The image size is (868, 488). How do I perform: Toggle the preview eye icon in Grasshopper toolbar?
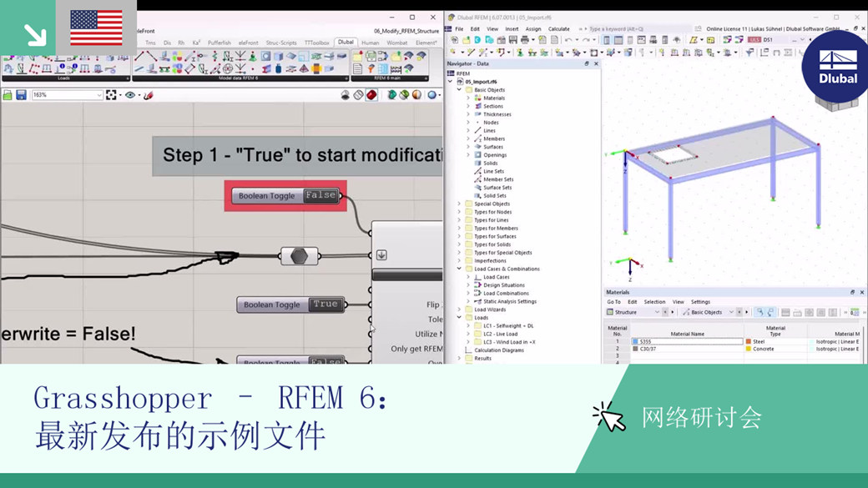point(130,95)
